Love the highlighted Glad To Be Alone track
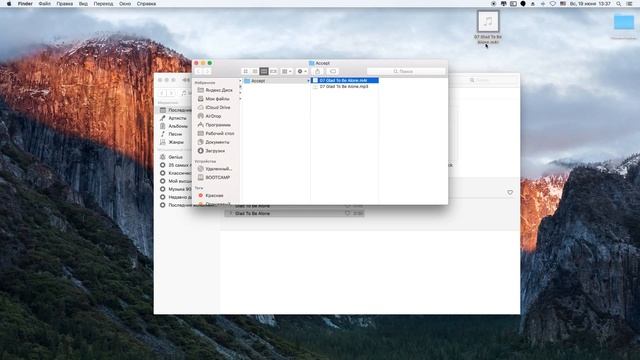Viewport: 640px width, 360px height. click(348, 213)
